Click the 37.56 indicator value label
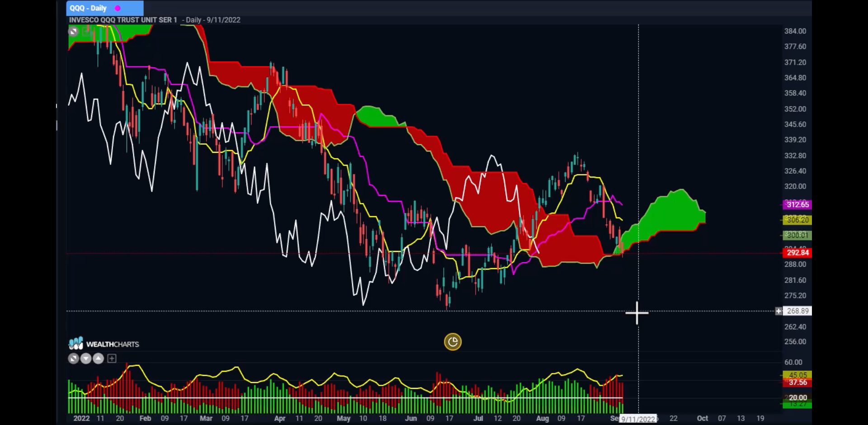Viewport: 868px width, 425px height. pos(797,382)
